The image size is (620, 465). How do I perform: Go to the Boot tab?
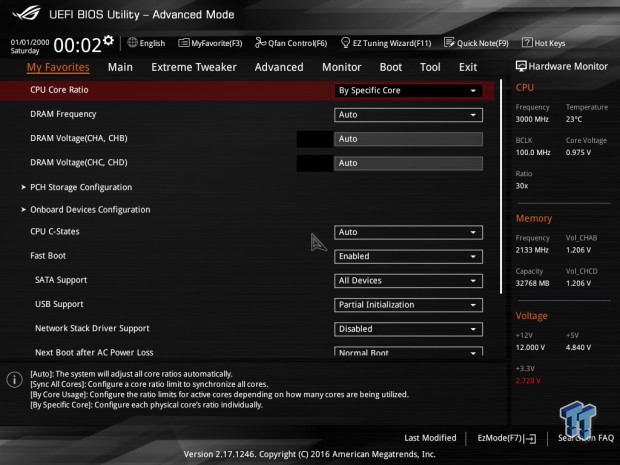point(391,67)
